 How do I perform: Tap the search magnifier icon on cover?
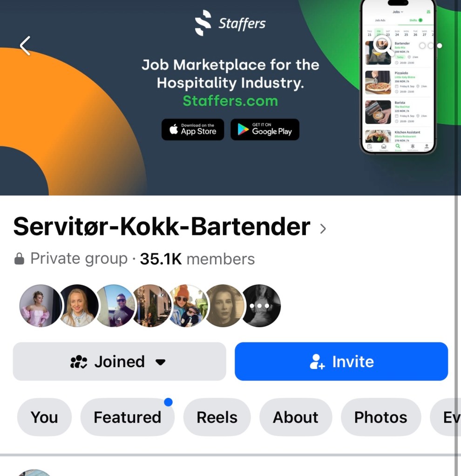tap(382, 46)
